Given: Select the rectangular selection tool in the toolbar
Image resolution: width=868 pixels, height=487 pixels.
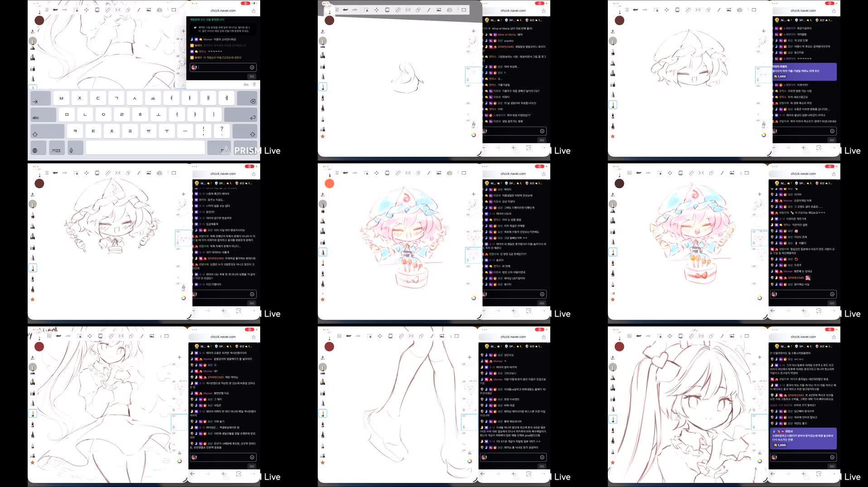Looking at the screenshot, I should click(x=77, y=9).
